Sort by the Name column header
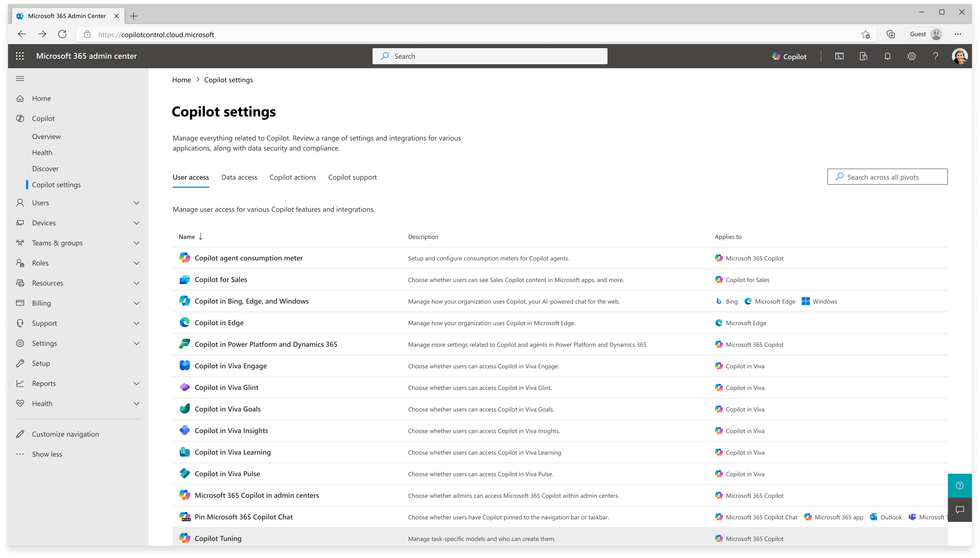This screenshot has width=980, height=558. pyautogui.click(x=190, y=236)
